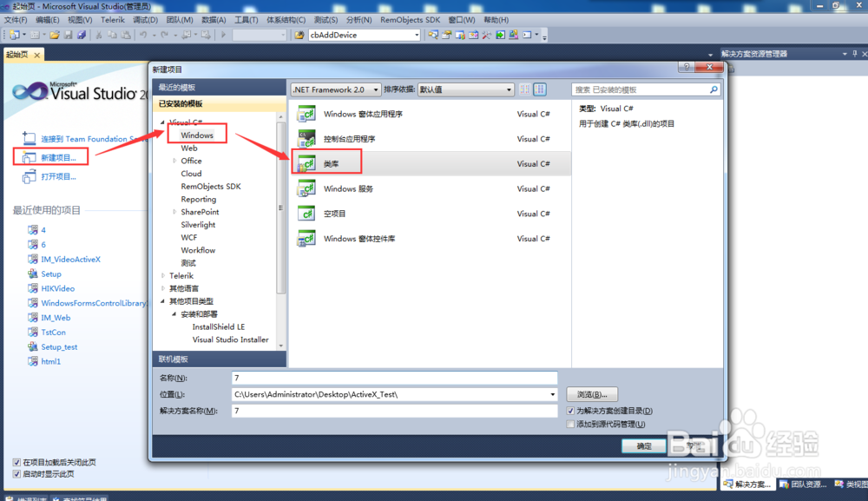The height and width of the screenshot is (501, 868).
Task: Expand the SharePoint tree node
Action: point(174,212)
